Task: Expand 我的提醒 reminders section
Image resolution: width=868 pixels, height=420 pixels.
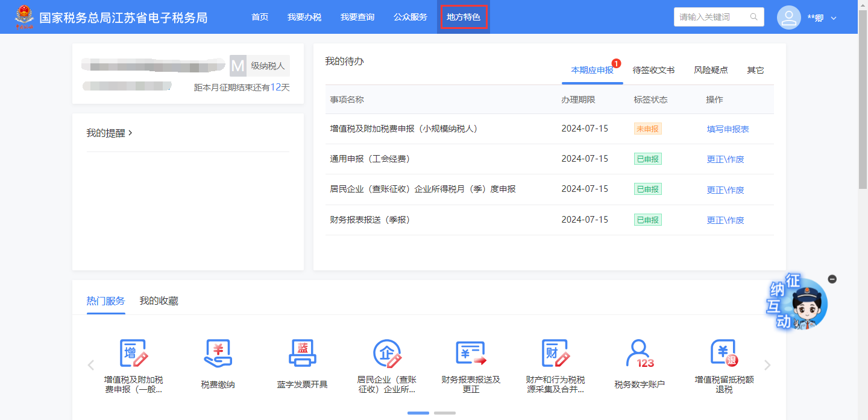Action: click(x=109, y=133)
